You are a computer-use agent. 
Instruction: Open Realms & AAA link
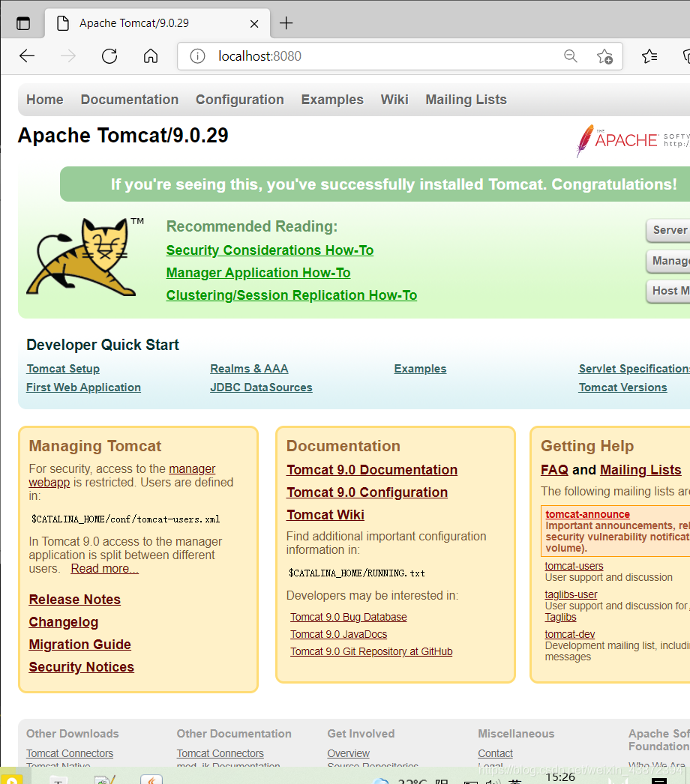click(249, 369)
